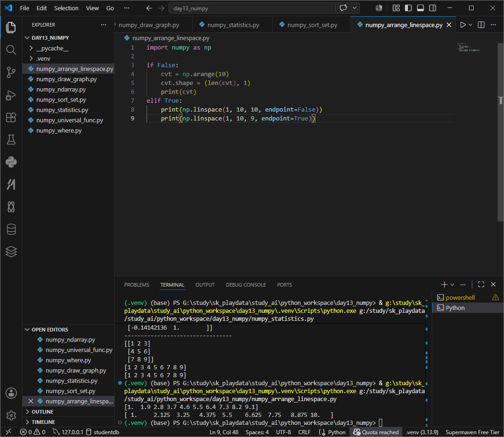This screenshot has height=437, width=504.
Task: Open the new terminal launch profile dropdown
Action: [452, 285]
